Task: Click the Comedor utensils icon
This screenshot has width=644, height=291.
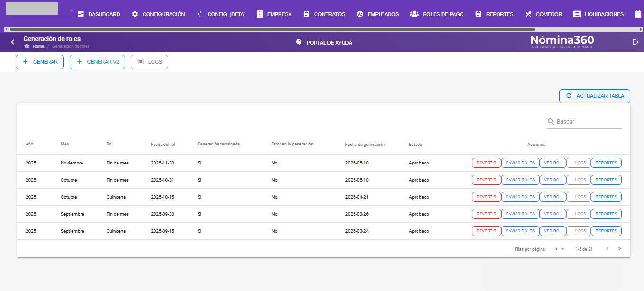Action: [x=528, y=14]
